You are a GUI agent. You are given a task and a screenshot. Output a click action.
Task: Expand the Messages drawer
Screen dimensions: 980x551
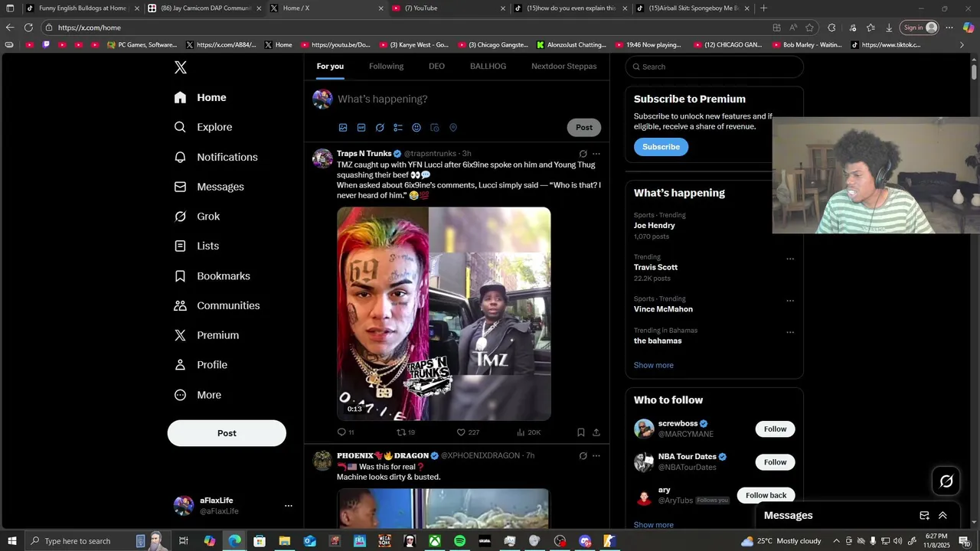tap(942, 516)
